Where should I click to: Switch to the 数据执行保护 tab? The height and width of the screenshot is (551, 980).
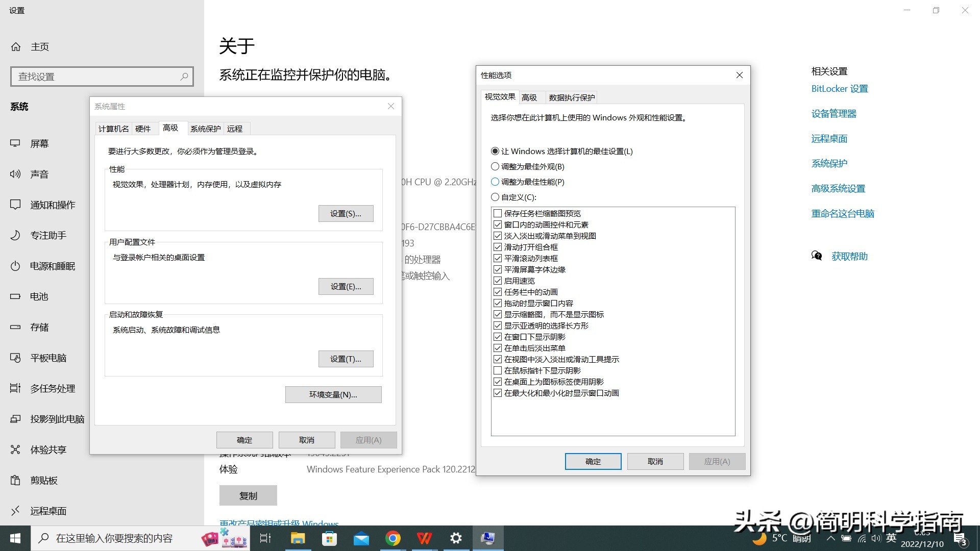571,97
